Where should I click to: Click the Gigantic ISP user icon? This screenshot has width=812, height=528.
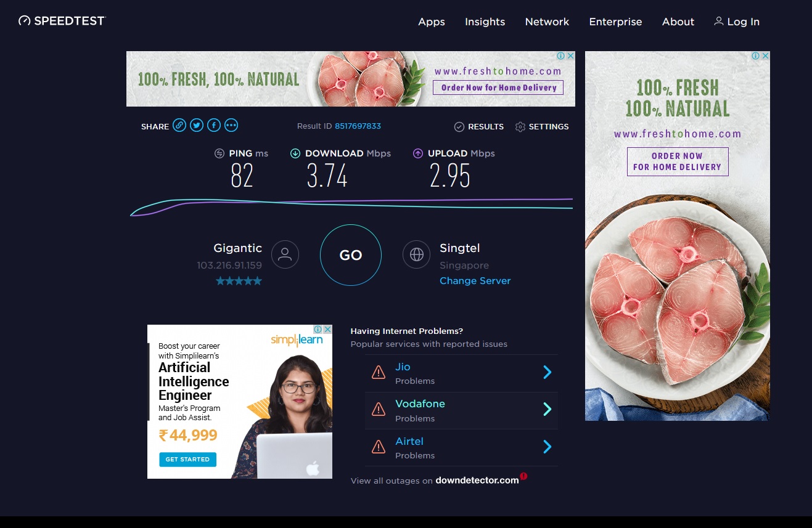pos(285,254)
